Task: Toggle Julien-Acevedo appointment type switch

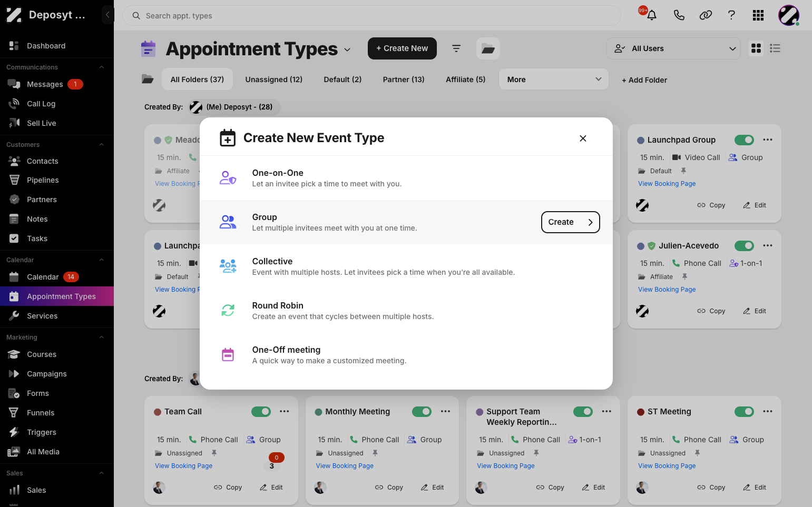Action: coord(744,246)
